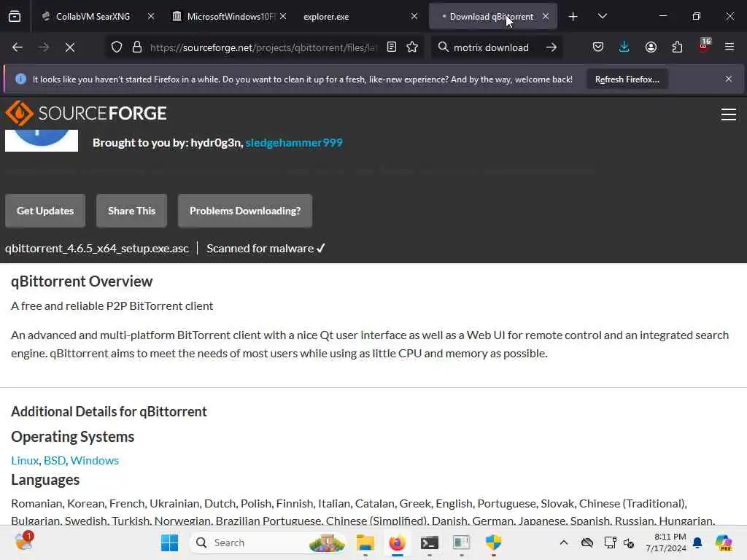Show hidden system tray icons
The height and width of the screenshot is (560, 747).
click(564, 542)
